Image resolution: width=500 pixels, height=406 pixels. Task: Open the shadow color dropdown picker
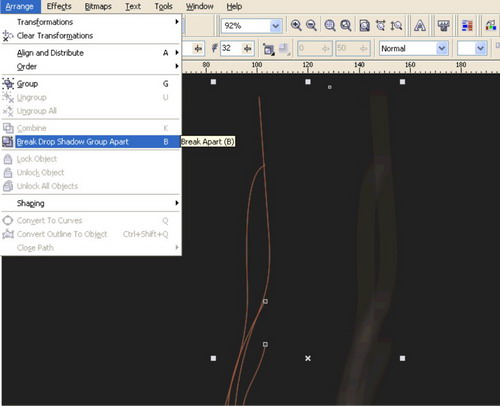(480, 49)
